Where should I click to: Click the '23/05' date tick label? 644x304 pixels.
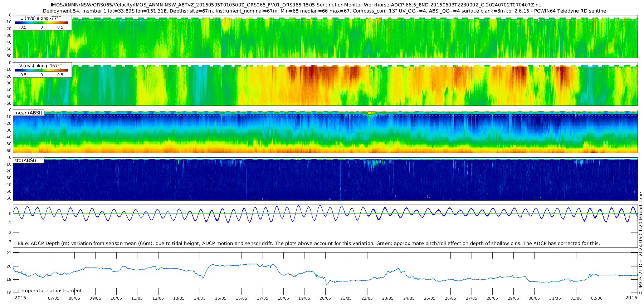[x=388, y=298]
